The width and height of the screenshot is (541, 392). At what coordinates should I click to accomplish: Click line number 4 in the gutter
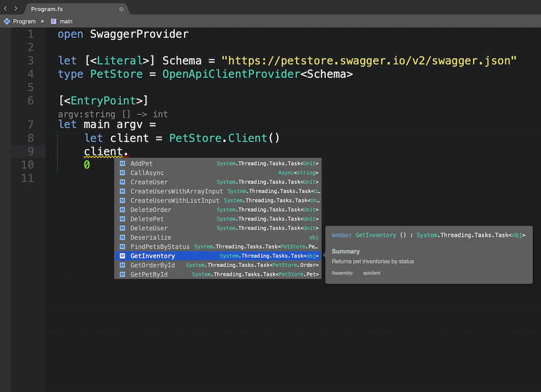[31, 74]
